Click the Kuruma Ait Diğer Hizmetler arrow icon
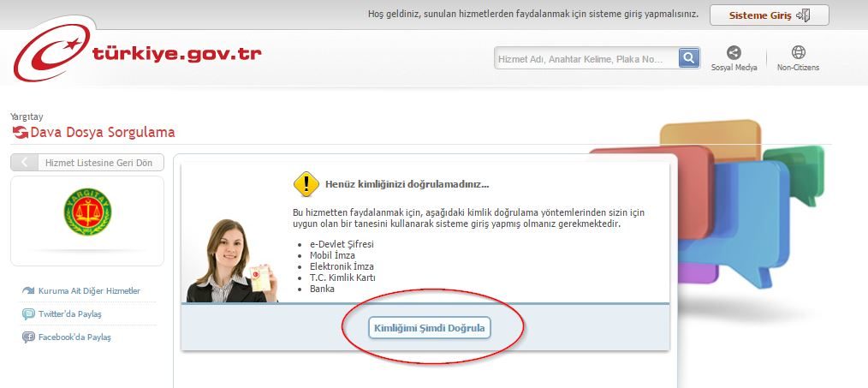This screenshot has width=868, height=388. (x=28, y=291)
